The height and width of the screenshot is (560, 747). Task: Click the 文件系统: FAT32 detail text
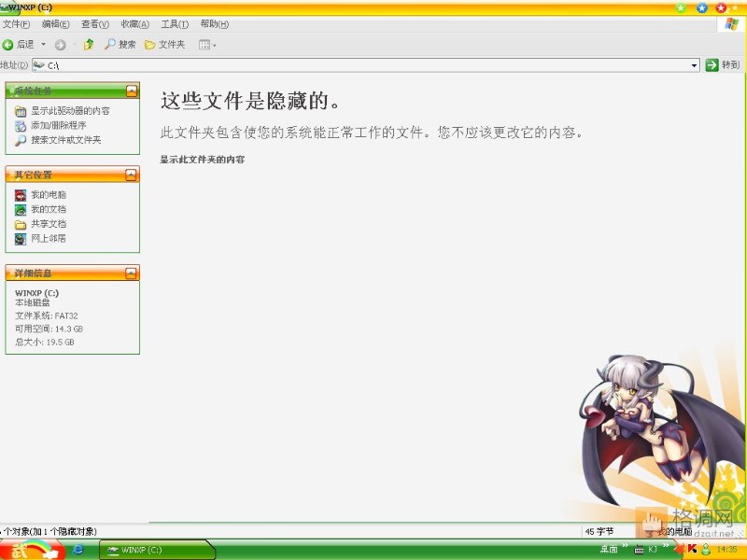coord(46,315)
